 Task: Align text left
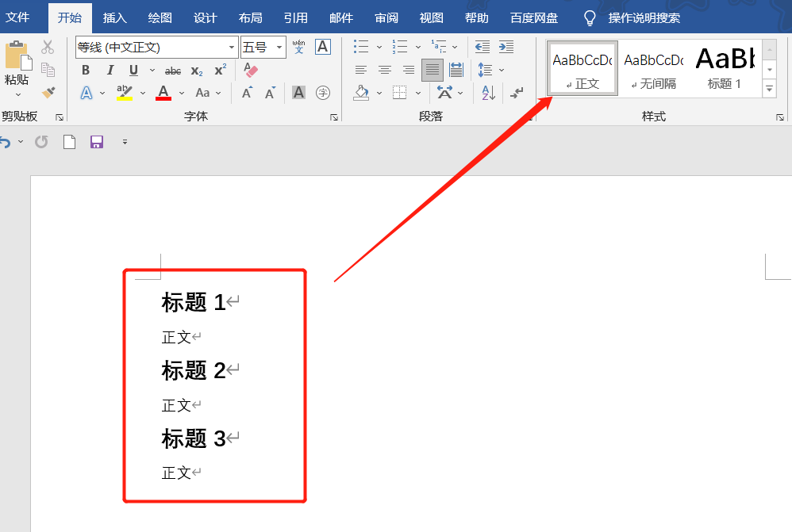click(x=360, y=70)
